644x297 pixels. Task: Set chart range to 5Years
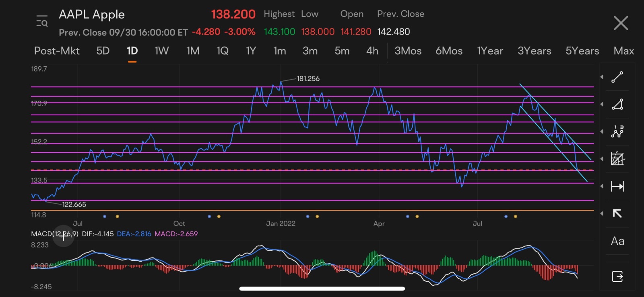click(582, 51)
